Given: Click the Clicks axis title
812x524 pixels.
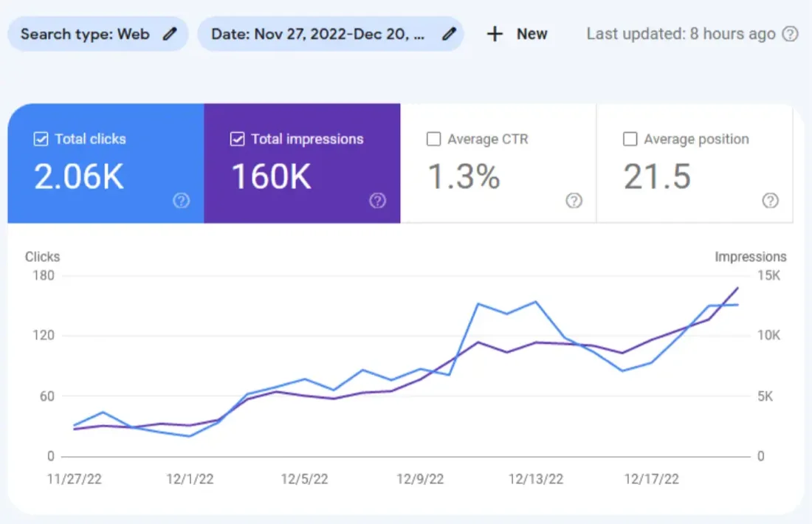Looking at the screenshot, I should point(43,257).
